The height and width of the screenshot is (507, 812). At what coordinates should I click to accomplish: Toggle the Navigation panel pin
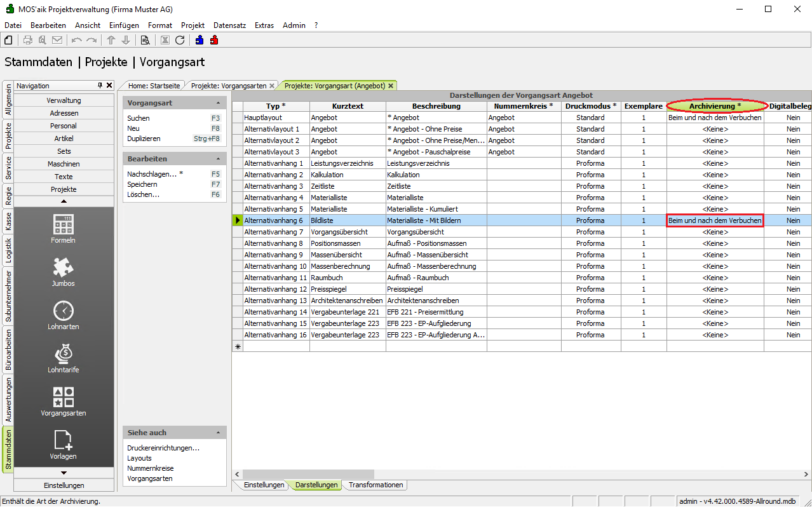pos(100,86)
